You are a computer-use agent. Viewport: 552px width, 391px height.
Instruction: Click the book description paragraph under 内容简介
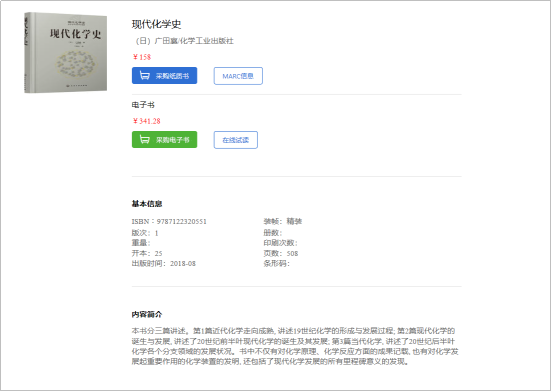[x=295, y=346]
